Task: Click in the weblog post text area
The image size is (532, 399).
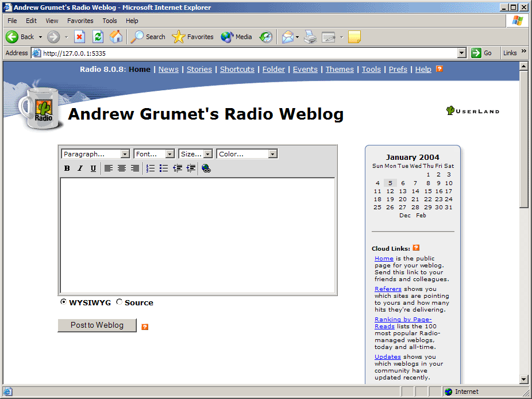Action: click(x=198, y=235)
